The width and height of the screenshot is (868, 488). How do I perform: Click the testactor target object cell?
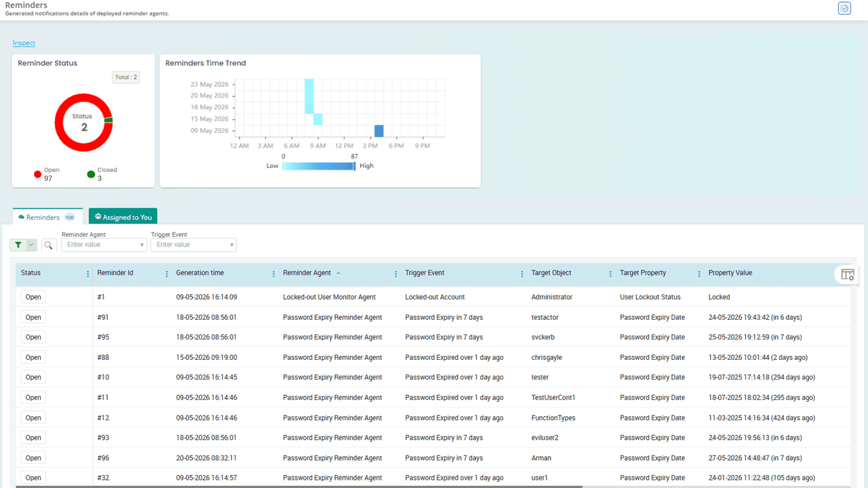[x=547, y=317]
